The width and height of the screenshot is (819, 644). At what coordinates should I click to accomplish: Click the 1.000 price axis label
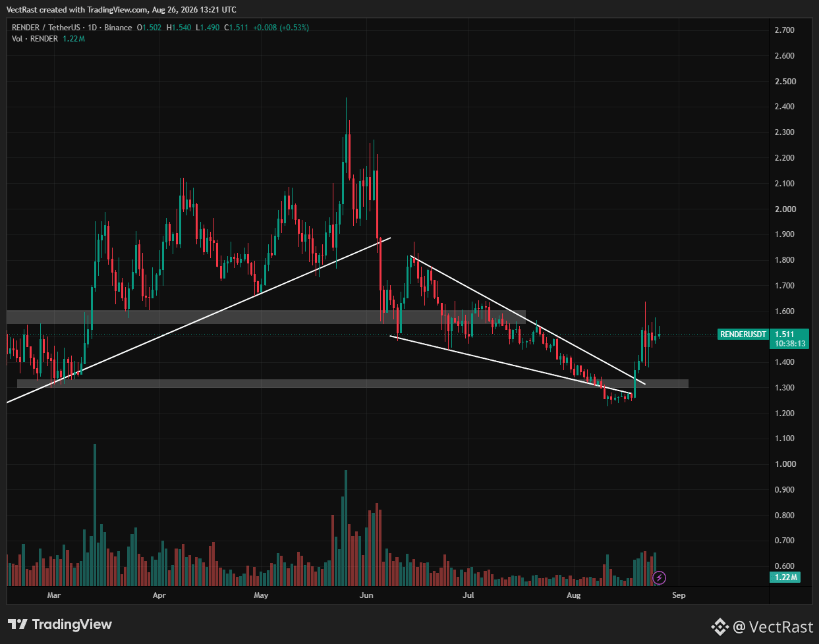click(x=785, y=464)
